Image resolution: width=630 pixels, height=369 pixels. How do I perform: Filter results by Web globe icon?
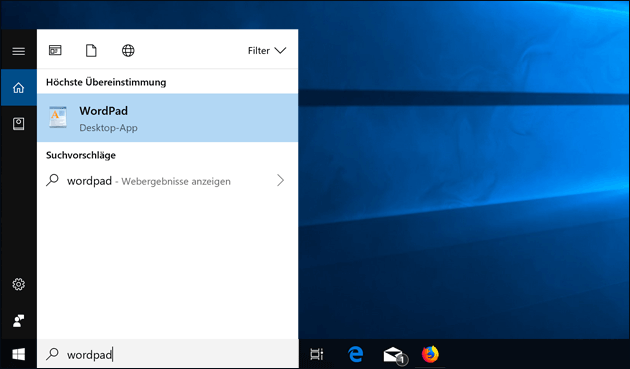click(128, 51)
